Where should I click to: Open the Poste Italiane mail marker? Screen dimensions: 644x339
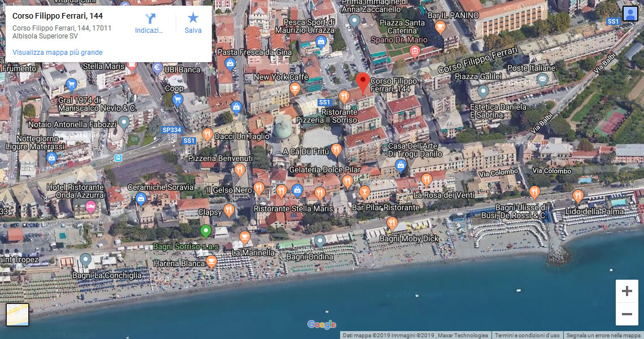tap(542, 80)
